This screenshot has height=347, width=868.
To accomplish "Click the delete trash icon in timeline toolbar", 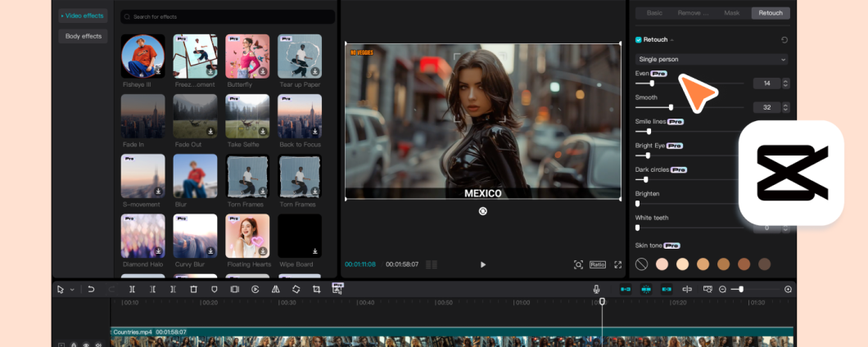I will 193,290.
